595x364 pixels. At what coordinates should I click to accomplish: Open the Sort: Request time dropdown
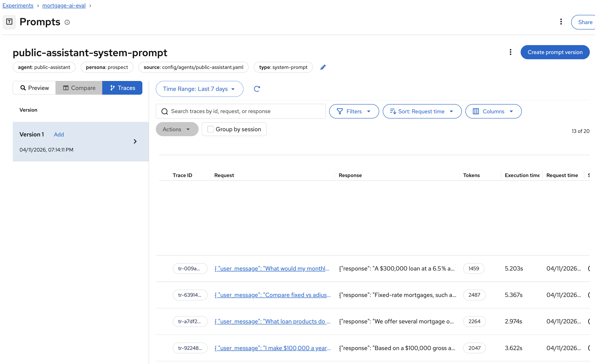[422, 111]
